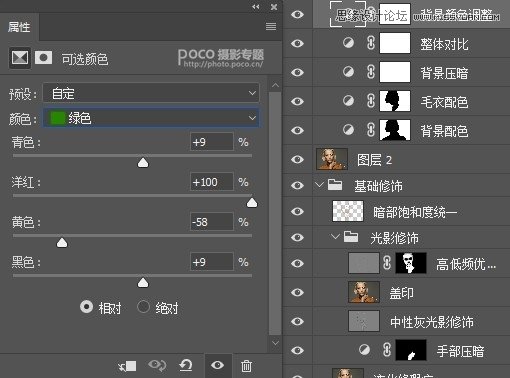Open the 颜色 dropdown showing 绿色
Image resolution: width=510 pixels, height=378 pixels.
151,118
